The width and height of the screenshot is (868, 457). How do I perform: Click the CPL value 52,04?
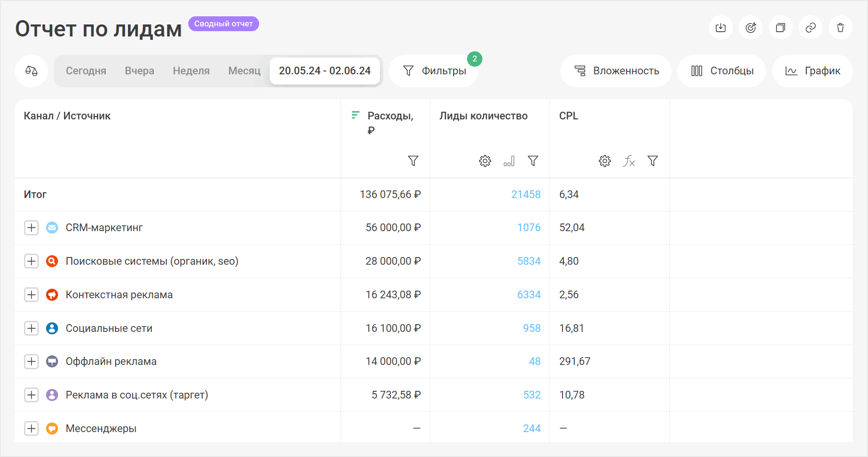[571, 228]
